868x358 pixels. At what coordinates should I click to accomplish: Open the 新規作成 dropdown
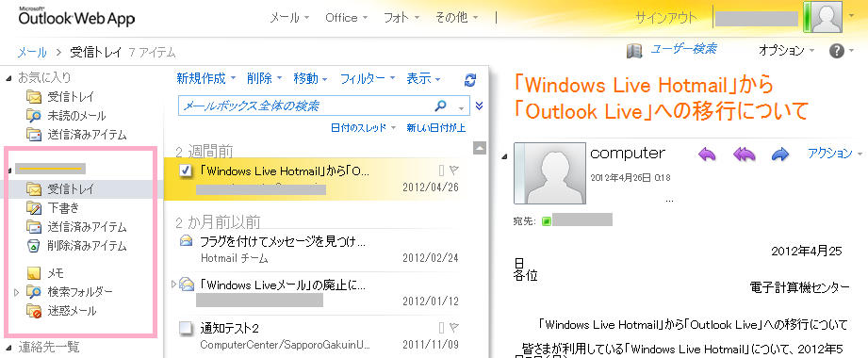(206, 79)
